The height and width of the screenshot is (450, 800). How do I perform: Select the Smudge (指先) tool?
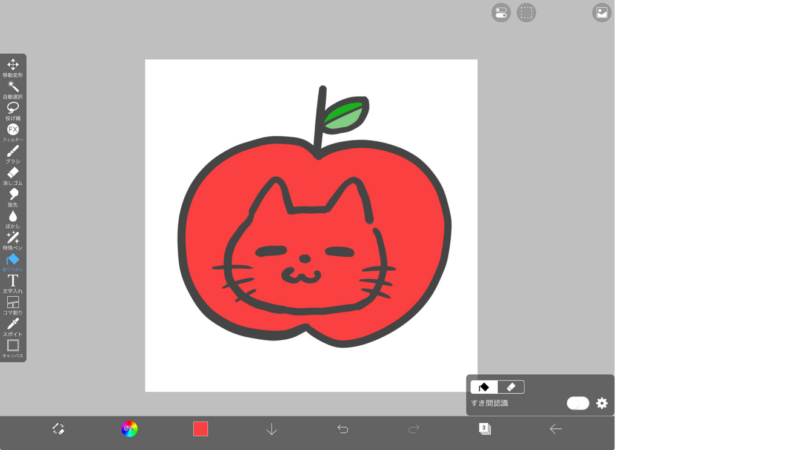[13, 194]
